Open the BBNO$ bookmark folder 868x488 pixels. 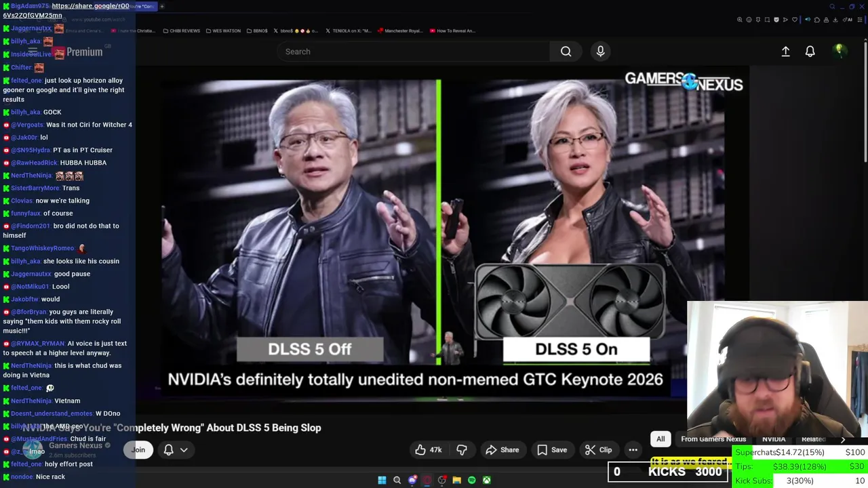(258, 30)
